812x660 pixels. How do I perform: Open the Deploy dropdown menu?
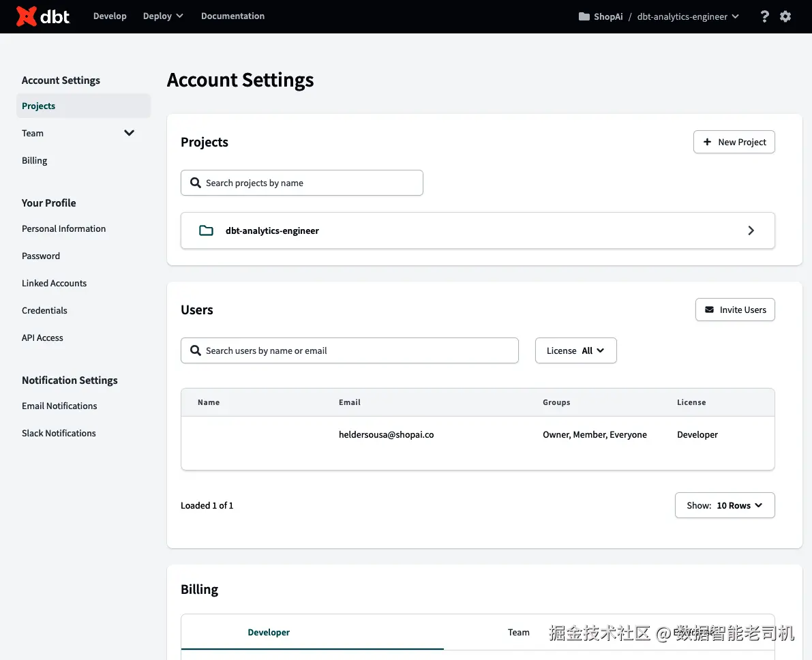pyautogui.click(x=163, y=16)
